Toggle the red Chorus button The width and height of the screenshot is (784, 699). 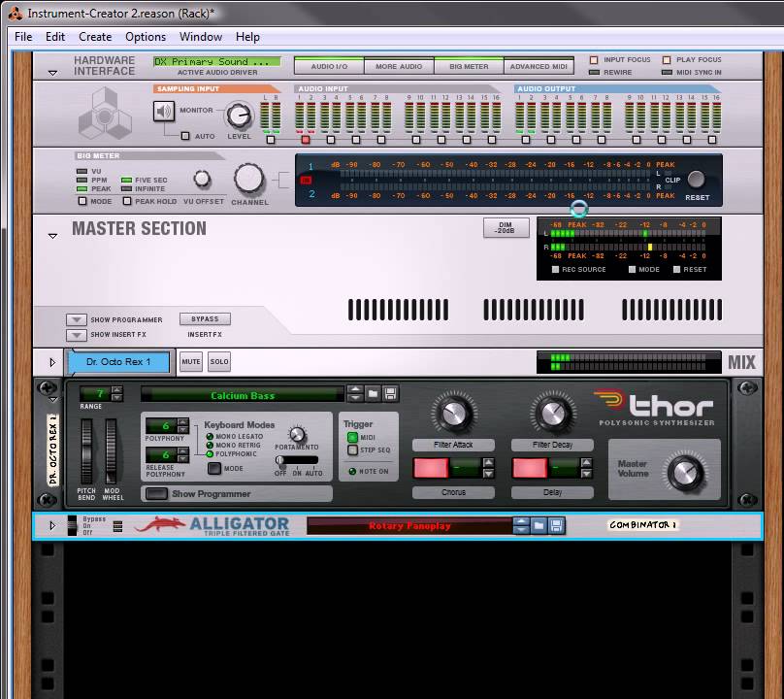coord(431,468)
